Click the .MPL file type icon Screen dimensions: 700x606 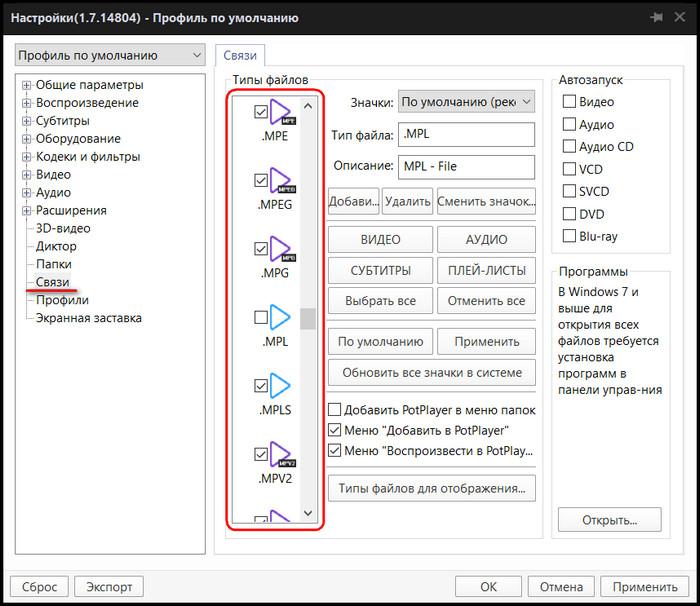(280, 317)
